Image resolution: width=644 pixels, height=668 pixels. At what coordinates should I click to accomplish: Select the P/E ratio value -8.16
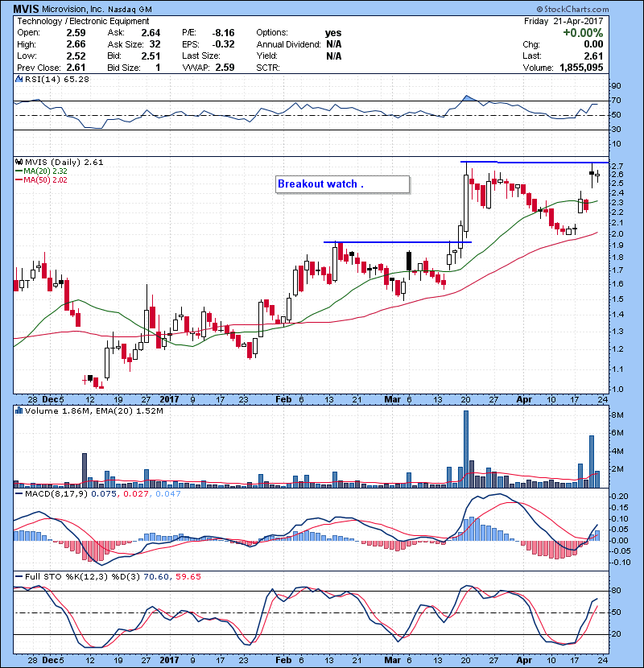(x=223, y=33)
